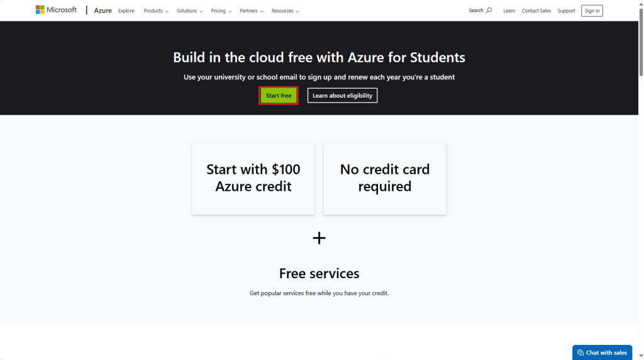Click the Microsoft logo
Image resolution: width=644 pixels, height=360 pixels.
56,10
